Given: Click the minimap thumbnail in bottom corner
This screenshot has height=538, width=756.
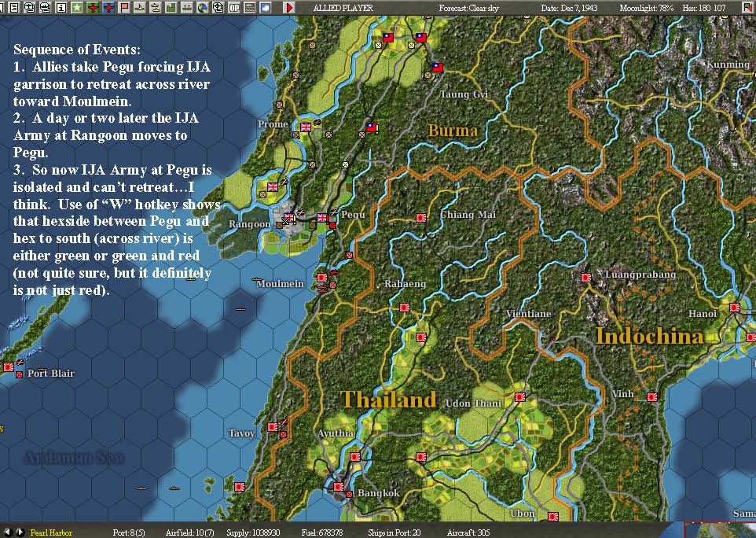Looking at the screenshot, I should tap(720, 530).
